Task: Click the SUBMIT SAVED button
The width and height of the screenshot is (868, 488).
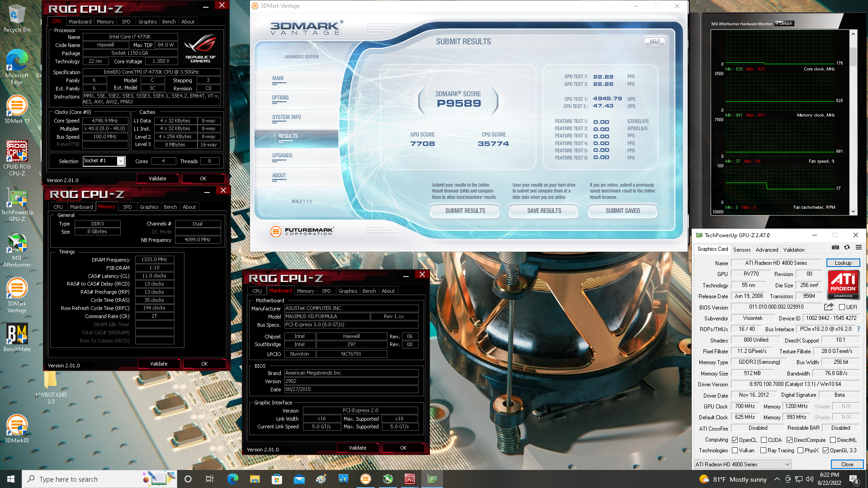Action: coord(623,211)
